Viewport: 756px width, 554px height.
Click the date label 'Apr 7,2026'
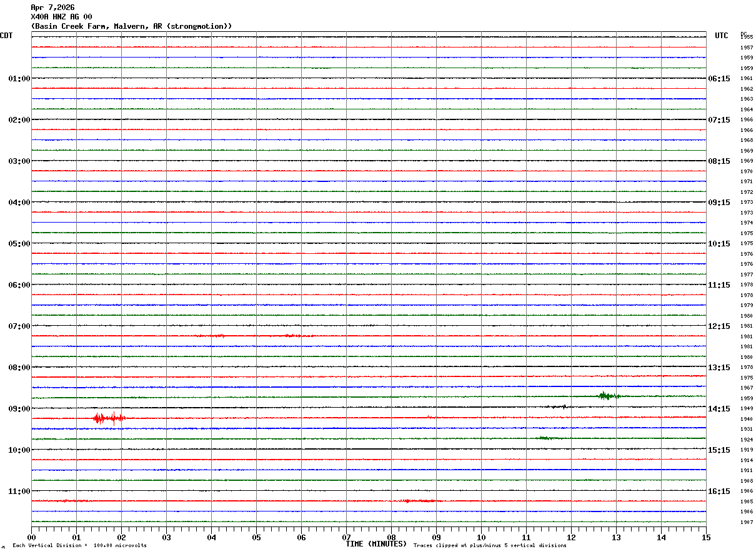pos(52,8)
